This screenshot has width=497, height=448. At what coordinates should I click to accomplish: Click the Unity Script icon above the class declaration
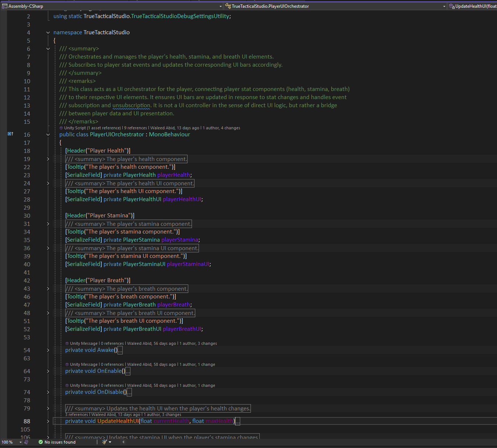(x=61, y=128)
